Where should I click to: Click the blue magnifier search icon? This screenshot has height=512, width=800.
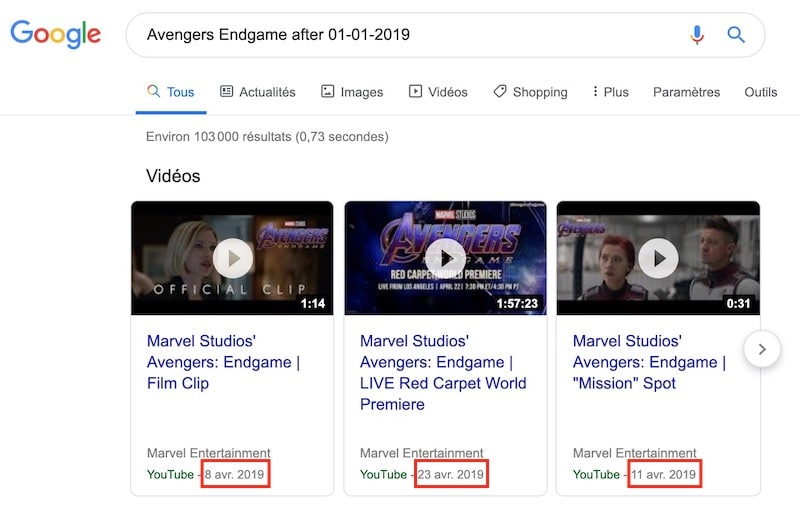point(736,35)
